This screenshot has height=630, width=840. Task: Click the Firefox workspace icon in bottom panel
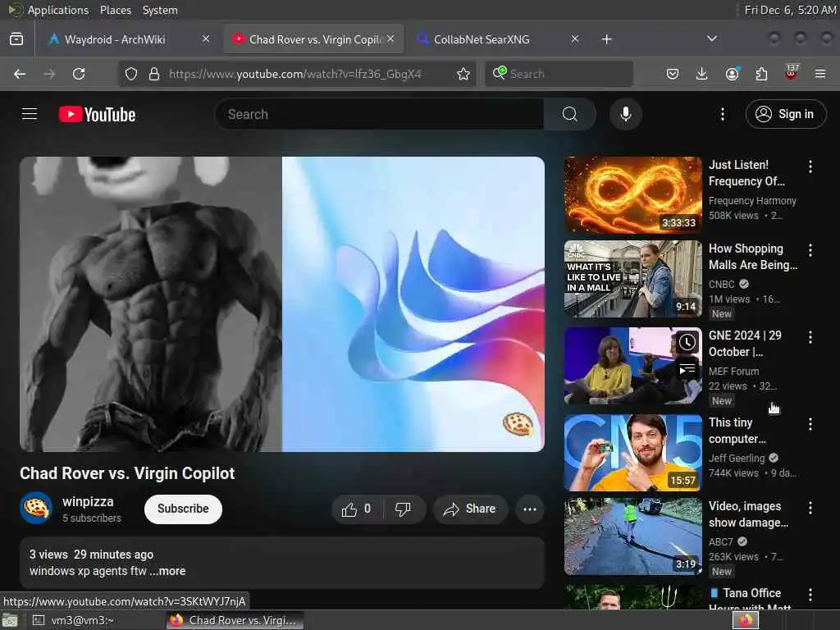(746, 620)
